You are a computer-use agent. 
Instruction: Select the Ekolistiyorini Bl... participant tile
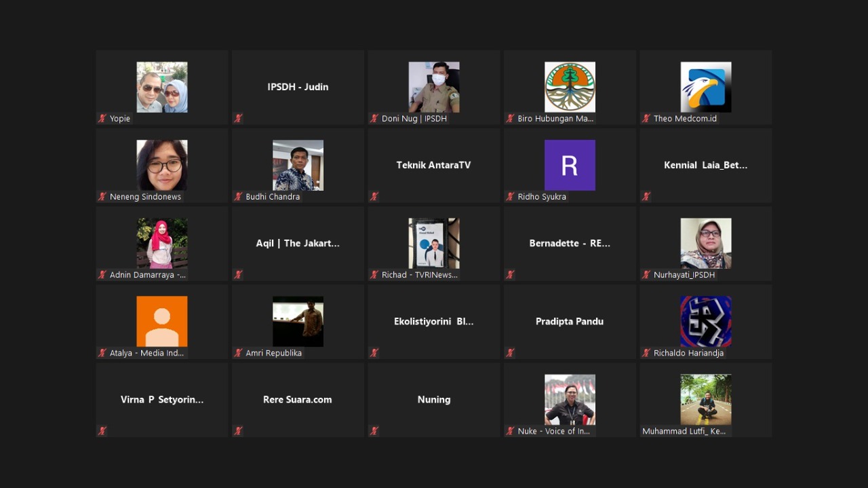click(434, 321)
